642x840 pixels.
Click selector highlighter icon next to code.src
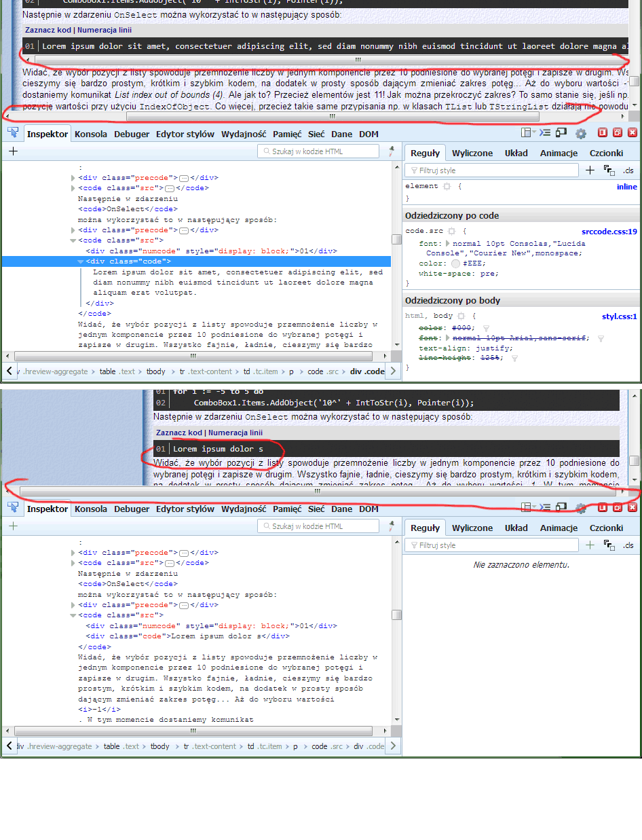pyautogui.click(x=451, y=232)
